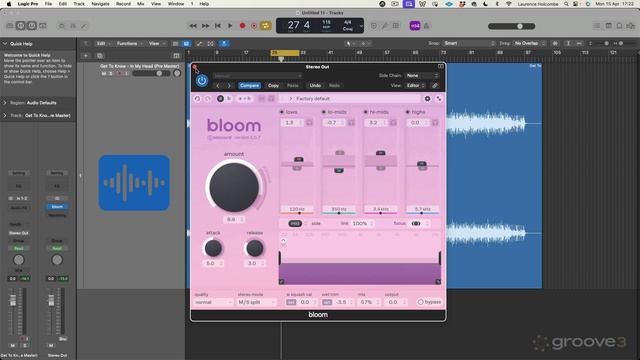Open the Side Chain dropdown

[422, 76]
